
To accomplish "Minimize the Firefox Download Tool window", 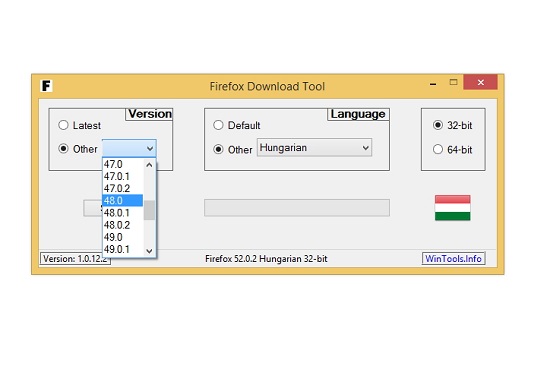I will (x=433, y=84).
